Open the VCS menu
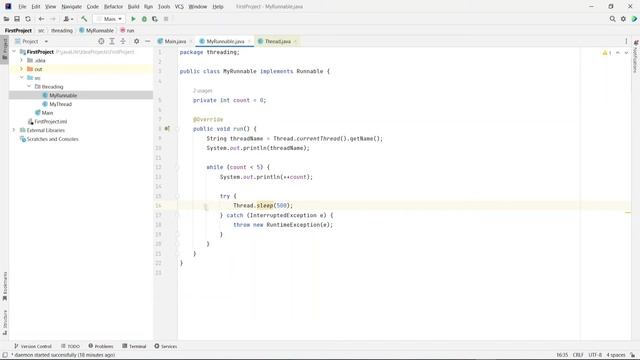Image resolution: width=640 pixels, height=360 pixels. pyautogui.click(x=179, y=7)
